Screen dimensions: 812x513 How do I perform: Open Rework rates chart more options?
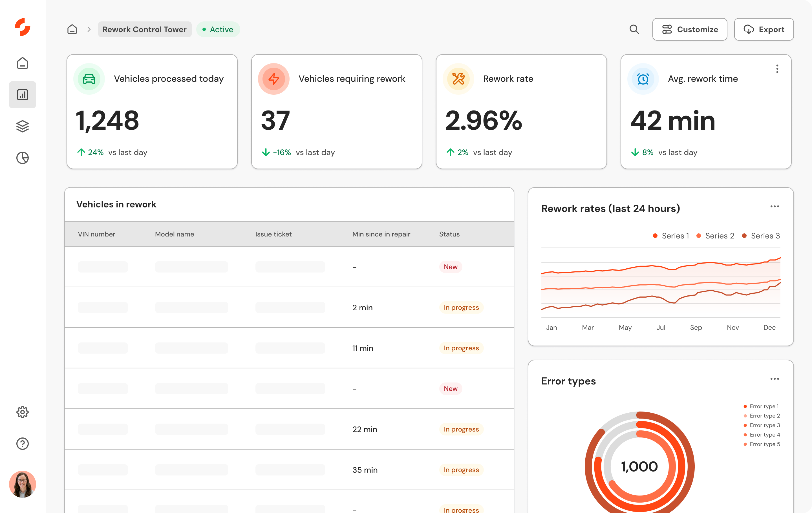775,206
